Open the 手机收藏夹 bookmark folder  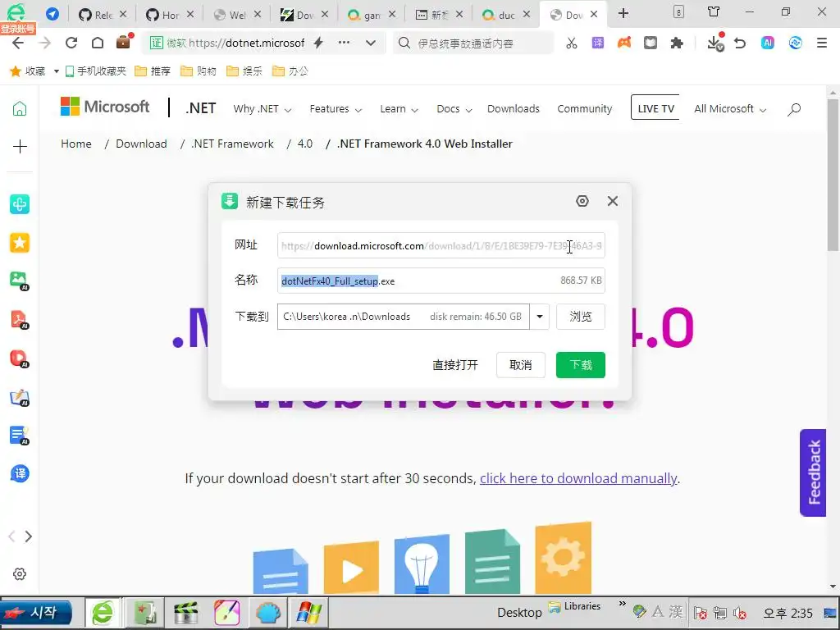tap(95, 71)
